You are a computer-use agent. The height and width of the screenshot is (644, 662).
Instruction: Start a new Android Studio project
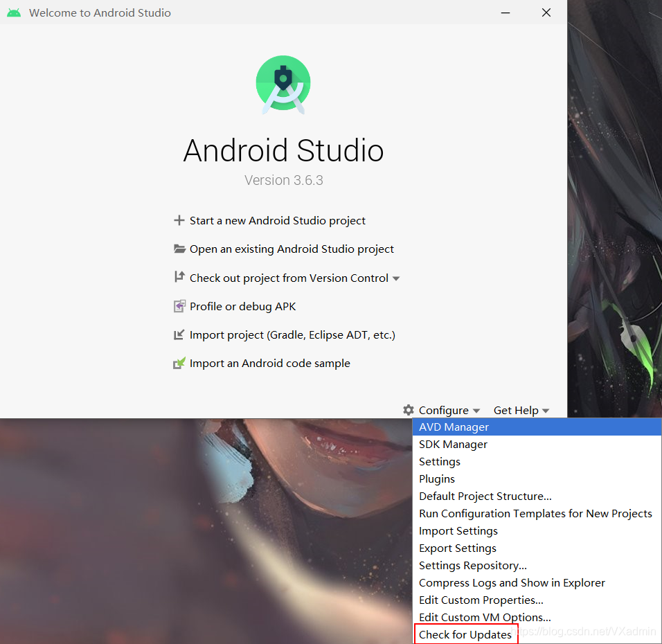[278, 220]
